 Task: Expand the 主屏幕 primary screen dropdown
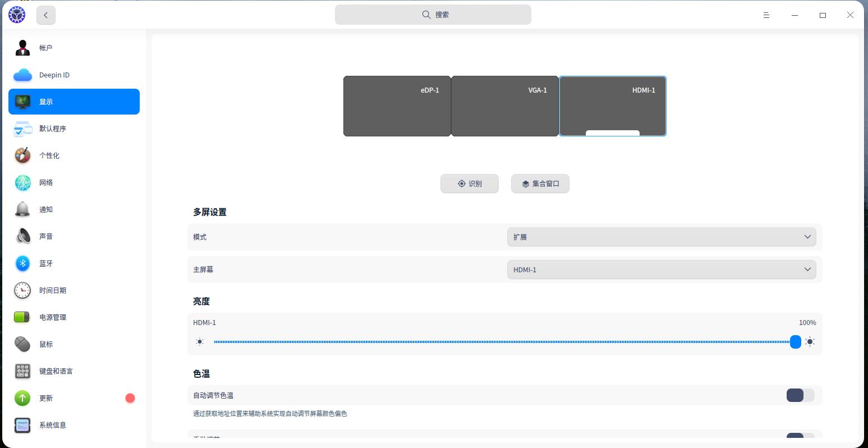662,269
